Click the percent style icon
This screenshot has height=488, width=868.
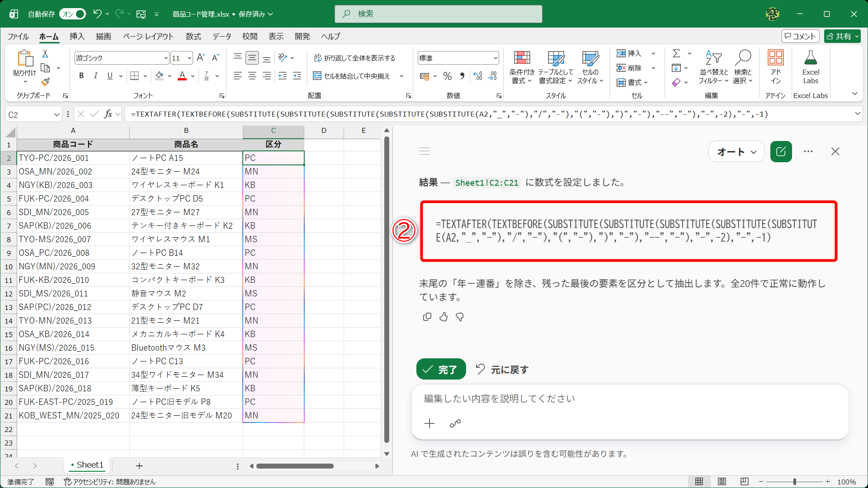448,76
